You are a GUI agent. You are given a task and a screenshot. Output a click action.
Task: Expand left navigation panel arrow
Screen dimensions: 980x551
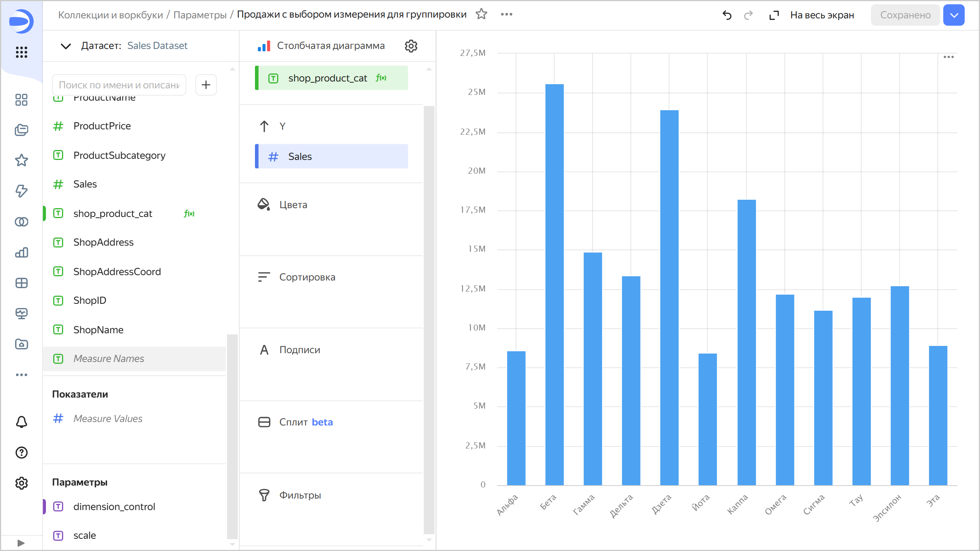pyautogui.click(x=21, y=543)
